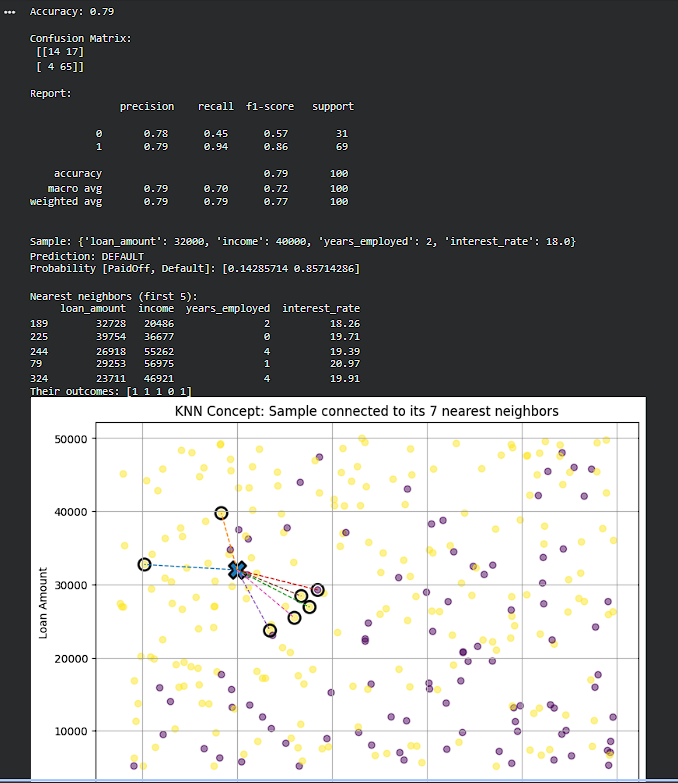Click weighted avg f1-score 0.77
The image size is (678, 783).
276,202
